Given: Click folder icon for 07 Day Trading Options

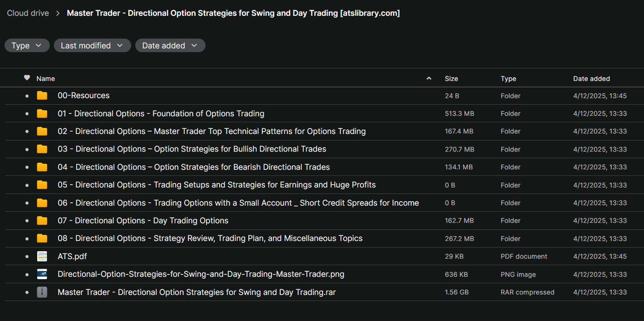Looking at the screenshot, I should 42,221.
